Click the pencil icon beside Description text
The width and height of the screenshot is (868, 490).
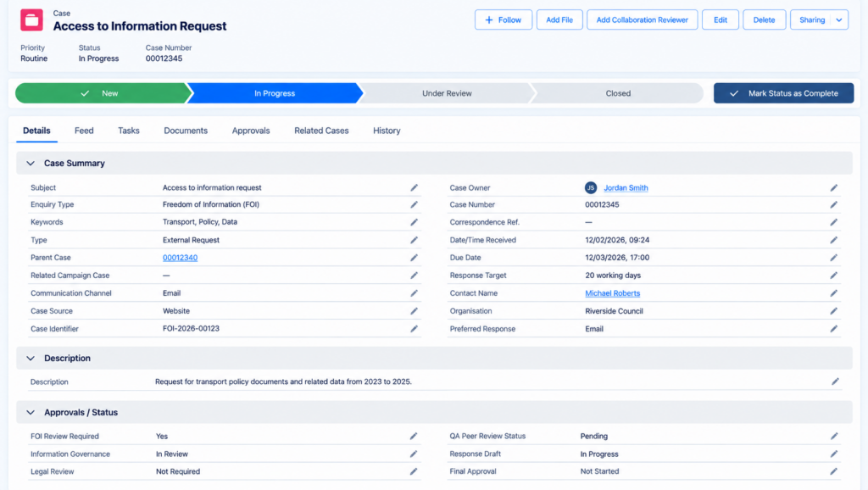point(835,381)
